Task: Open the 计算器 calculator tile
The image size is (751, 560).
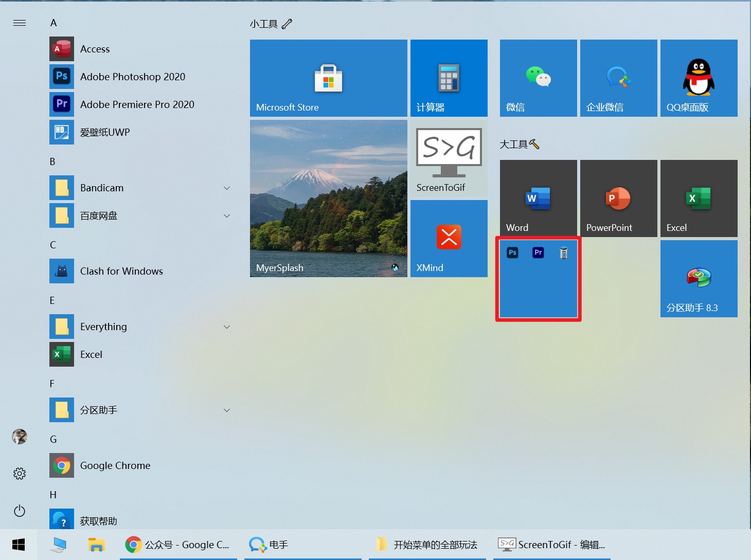Action: pyautogui.click(x=449, y=78)
